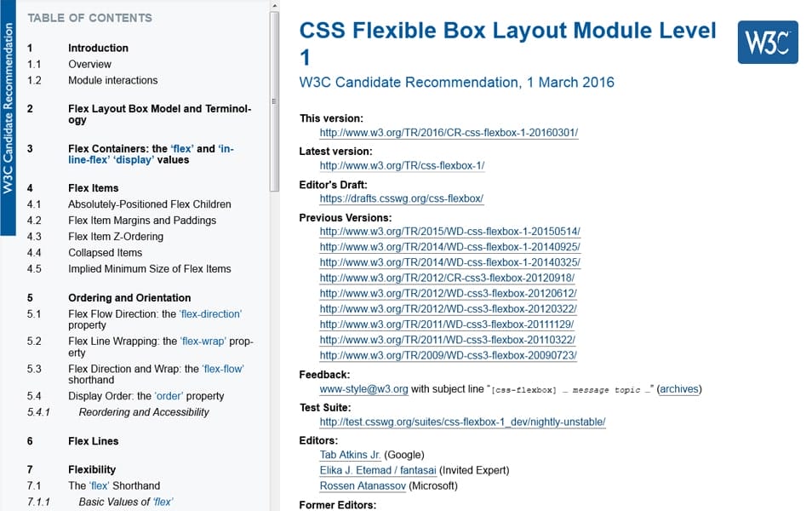Open the Test Suite nightly-unstable link

462,422
